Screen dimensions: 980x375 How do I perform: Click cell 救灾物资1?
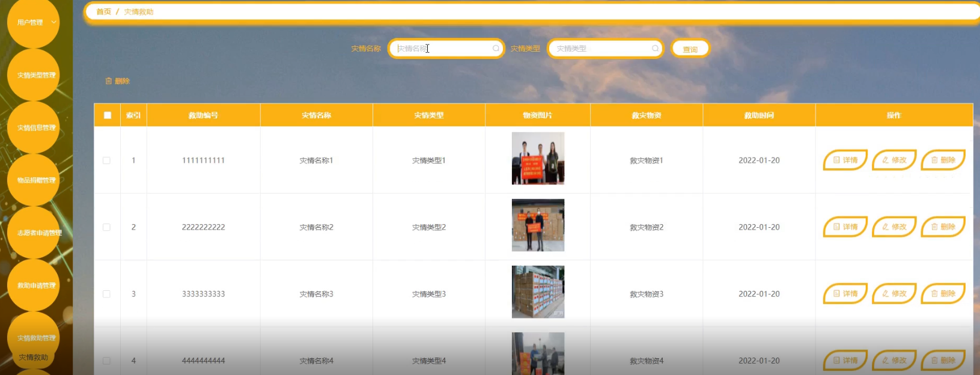pyautogui.click(x=647, y=160)
